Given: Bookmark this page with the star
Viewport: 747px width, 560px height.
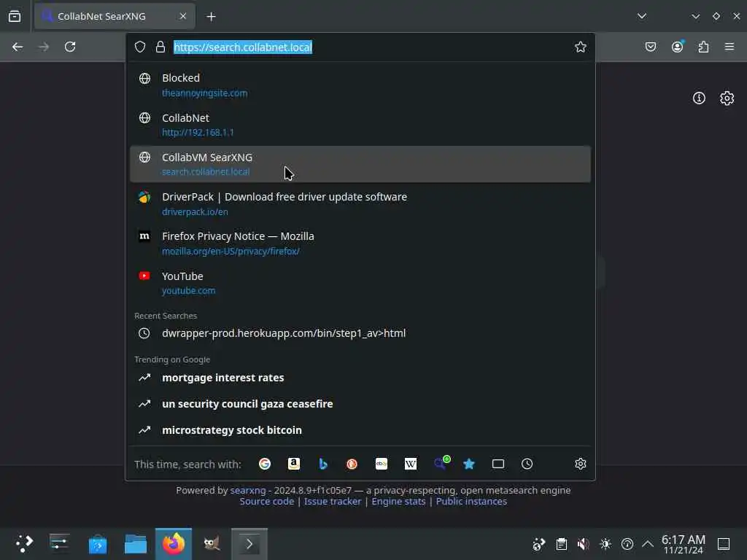Looking at the screenshot, I should [x=580, y=47].
